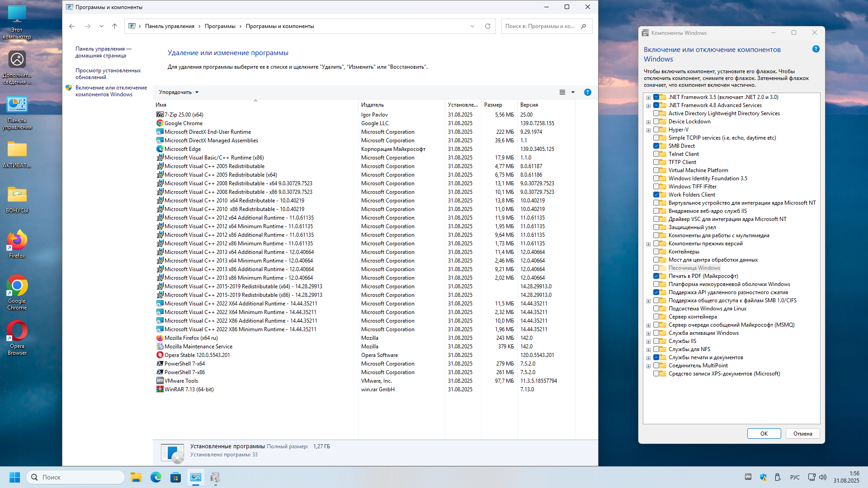
Task: Sort by Размер column header
Action: 499,105
